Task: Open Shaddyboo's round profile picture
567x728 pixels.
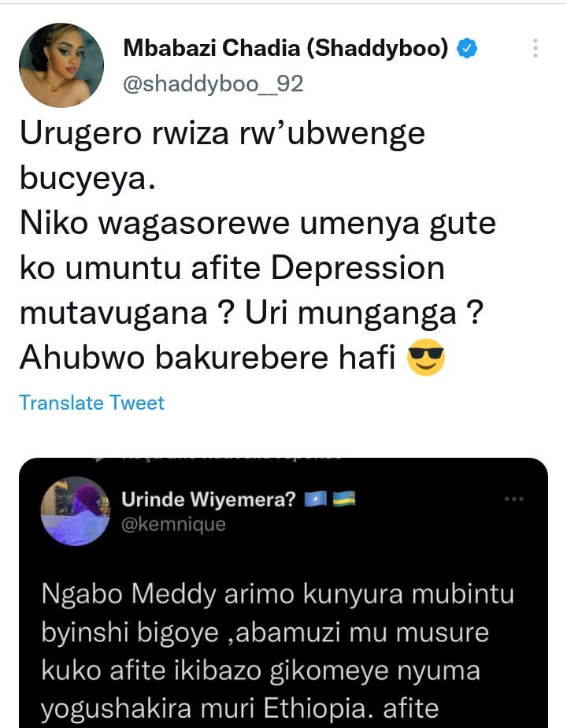Action: tap(61, 65)
